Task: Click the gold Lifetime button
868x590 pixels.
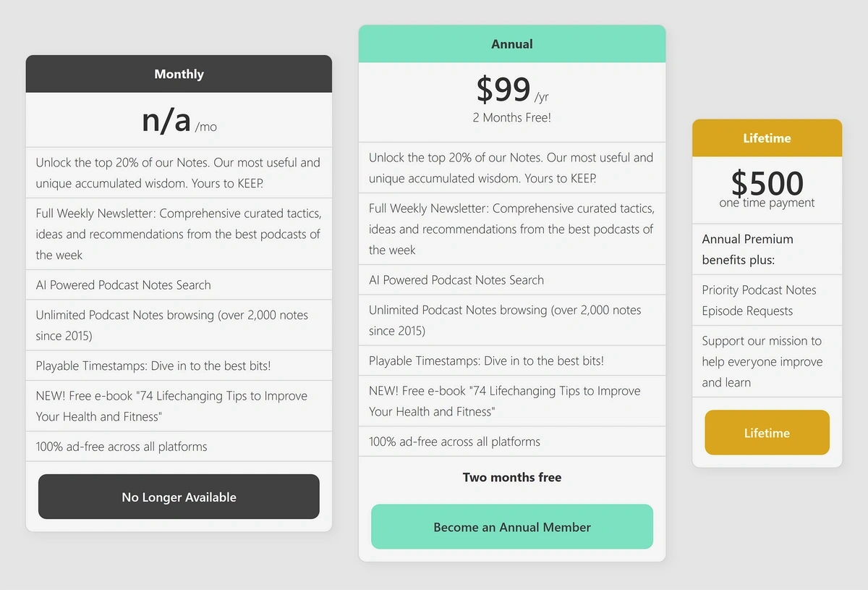Action: (767, 433)
